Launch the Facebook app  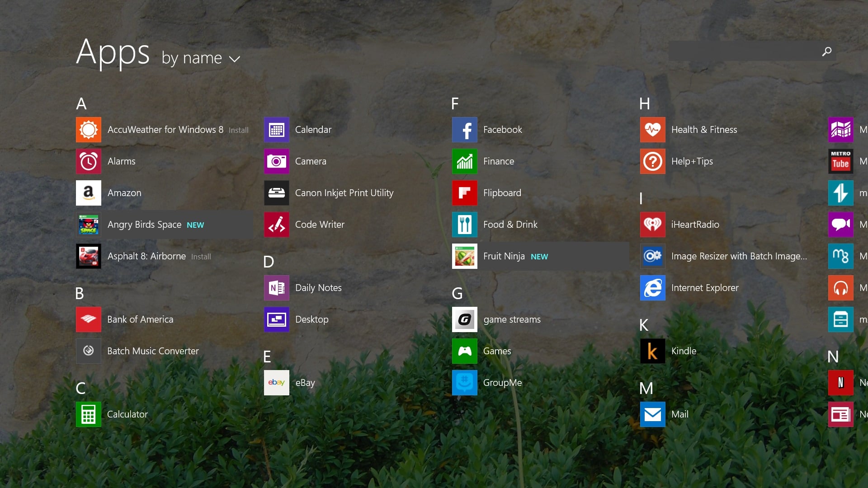(502, 129)
